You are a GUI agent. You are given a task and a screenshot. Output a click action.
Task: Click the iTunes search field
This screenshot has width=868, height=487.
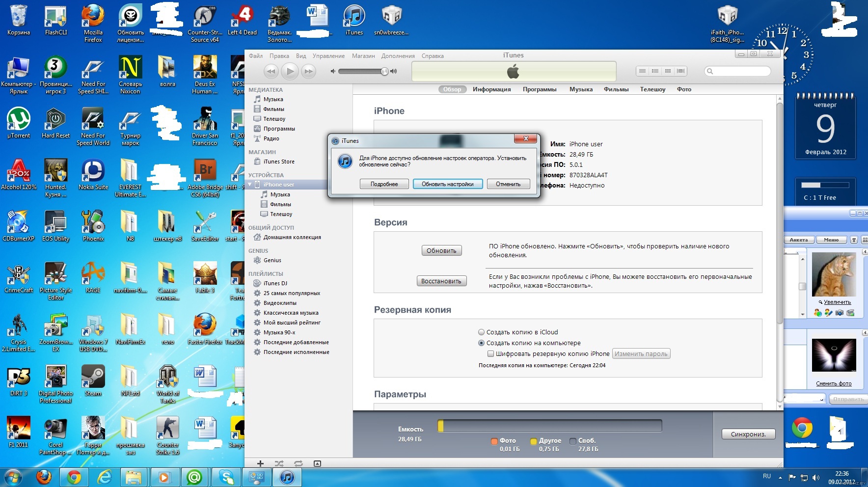point(737,71)
